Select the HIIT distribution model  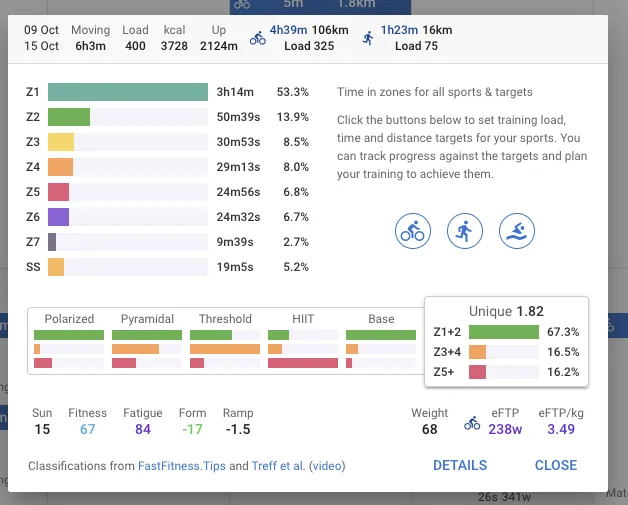click(x=303, y=341)
